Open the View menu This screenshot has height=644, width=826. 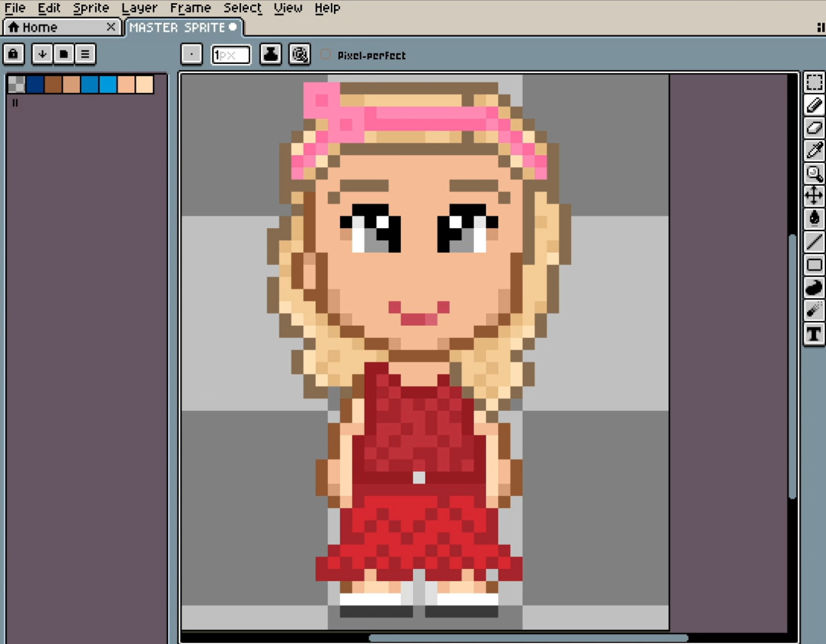tap(288, 8)
